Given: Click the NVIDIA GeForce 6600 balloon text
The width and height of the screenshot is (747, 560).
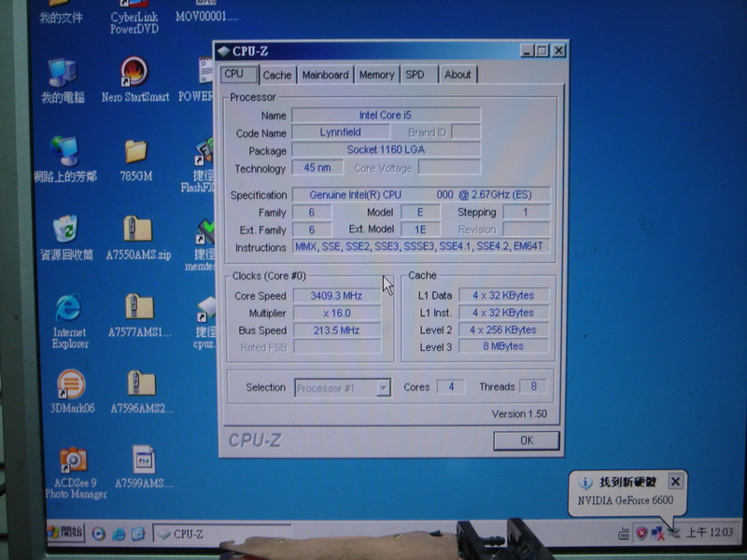Looking at the screenshot, I should (625, 500).
